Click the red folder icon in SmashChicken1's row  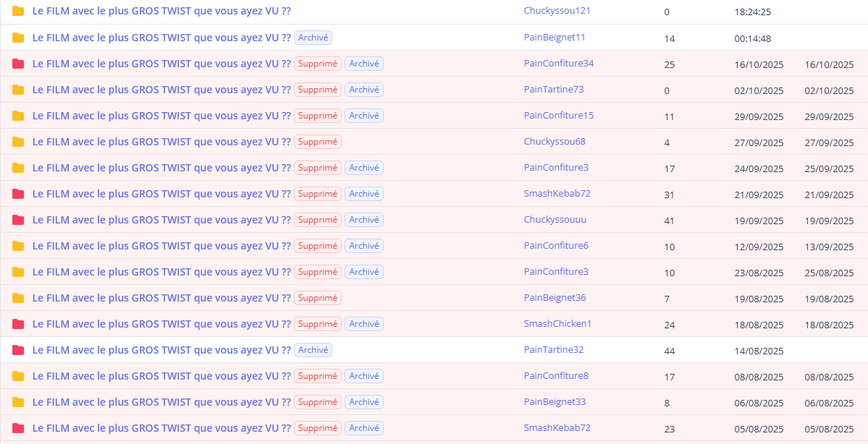[18, 324]
